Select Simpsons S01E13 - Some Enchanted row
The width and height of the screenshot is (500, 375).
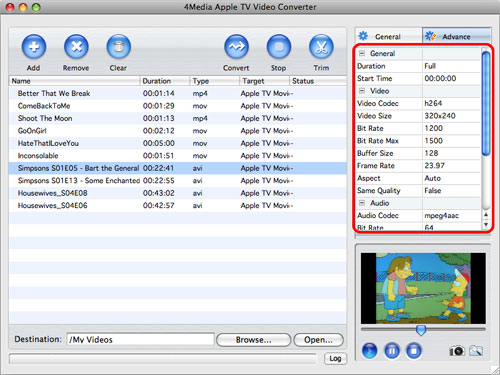[177, 181]
